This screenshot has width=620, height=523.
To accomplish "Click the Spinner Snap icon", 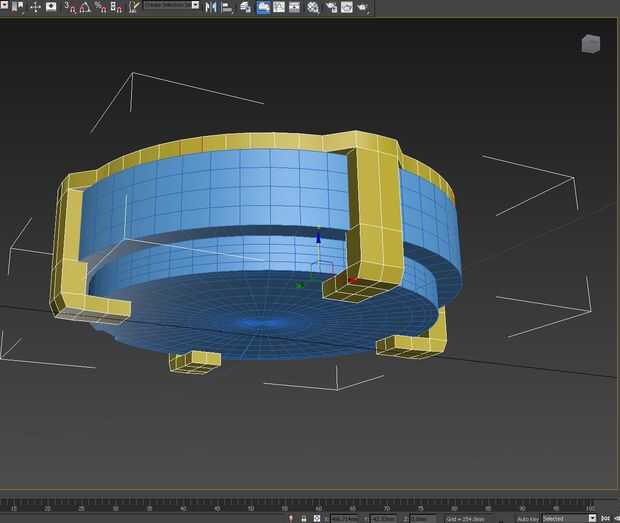I will [x=117, y=7].
